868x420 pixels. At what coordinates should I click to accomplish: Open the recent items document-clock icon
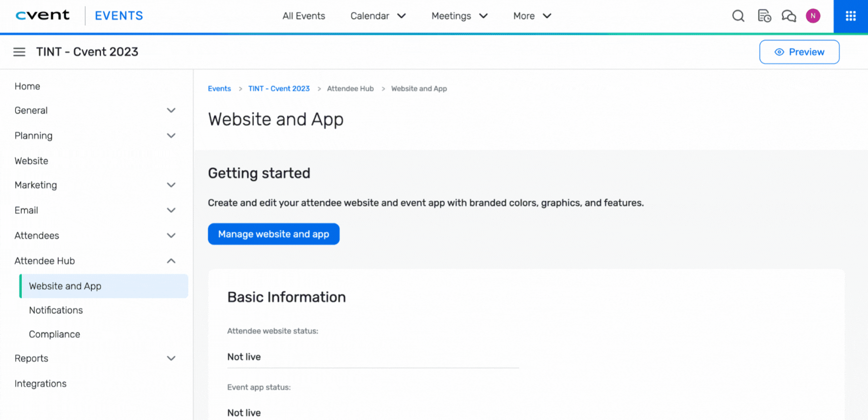tap(764, 16)
